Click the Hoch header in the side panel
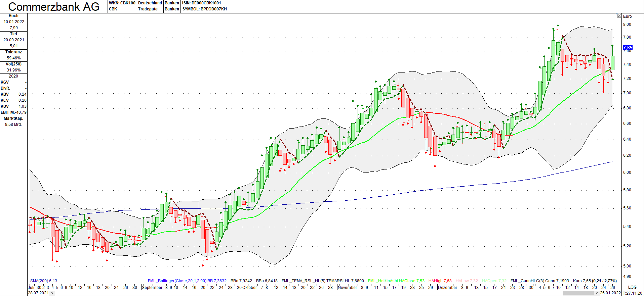644x296 pixels. (13, 16)
